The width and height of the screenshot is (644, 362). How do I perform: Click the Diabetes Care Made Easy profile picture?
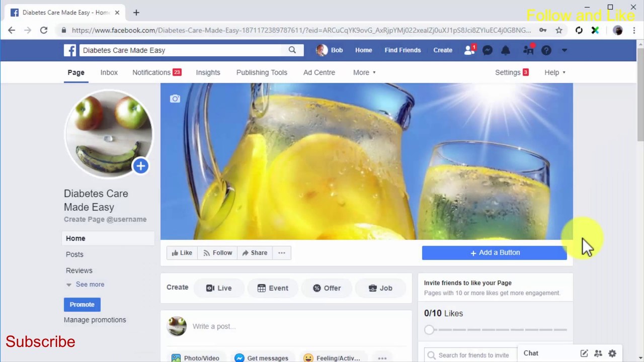click(108, 134)
